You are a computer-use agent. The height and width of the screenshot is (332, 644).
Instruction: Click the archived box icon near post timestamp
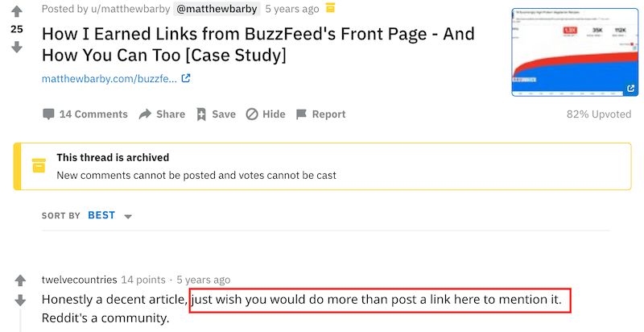pos(330,7)
